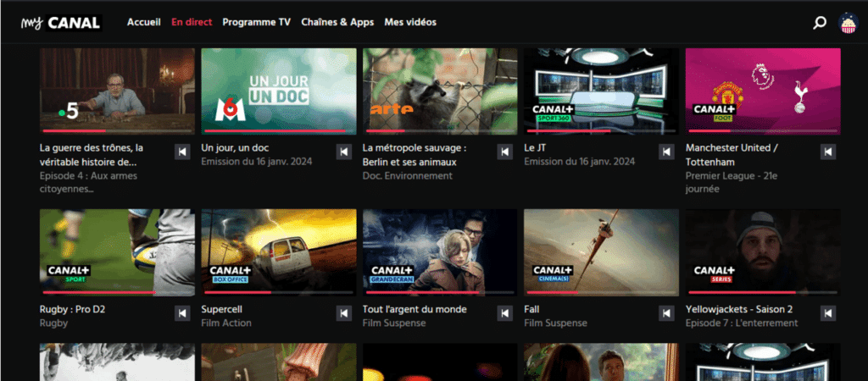Viewport: 868px width, 381px height.
Task: Play the Canal+ Grand Écran thumbnail
Action: pyautogui.click(x=440, y=252)
